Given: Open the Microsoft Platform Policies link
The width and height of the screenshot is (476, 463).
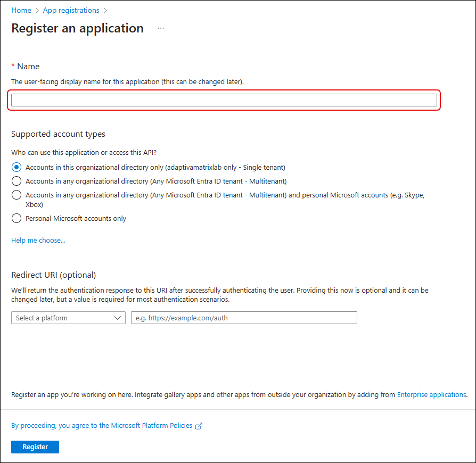Looking at the screenshot, I should [102, 425].
